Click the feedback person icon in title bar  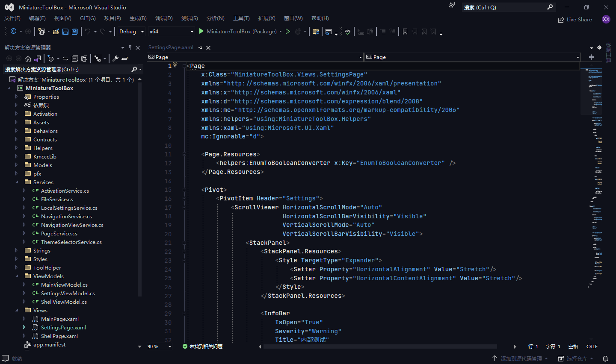(452, 6)
